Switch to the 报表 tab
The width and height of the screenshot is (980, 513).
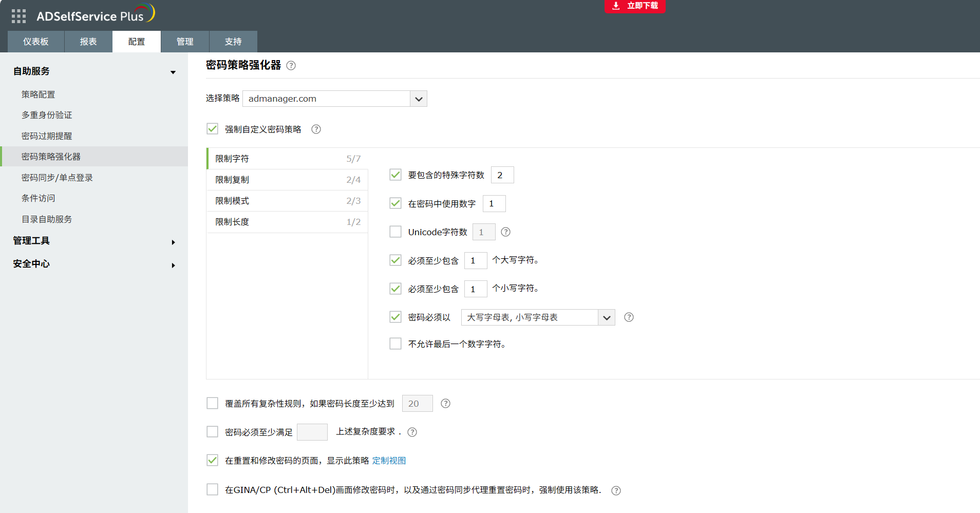click(88, 41)
